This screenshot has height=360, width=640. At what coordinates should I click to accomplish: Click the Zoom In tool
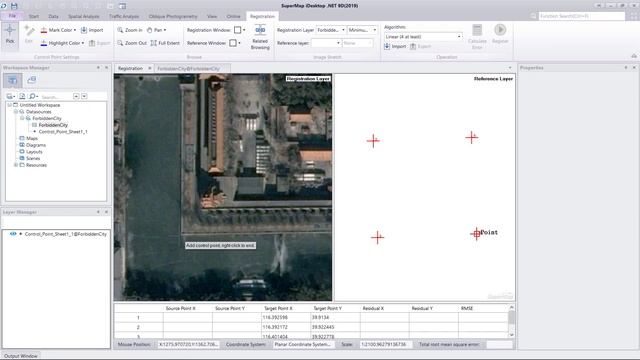point(130,30)
